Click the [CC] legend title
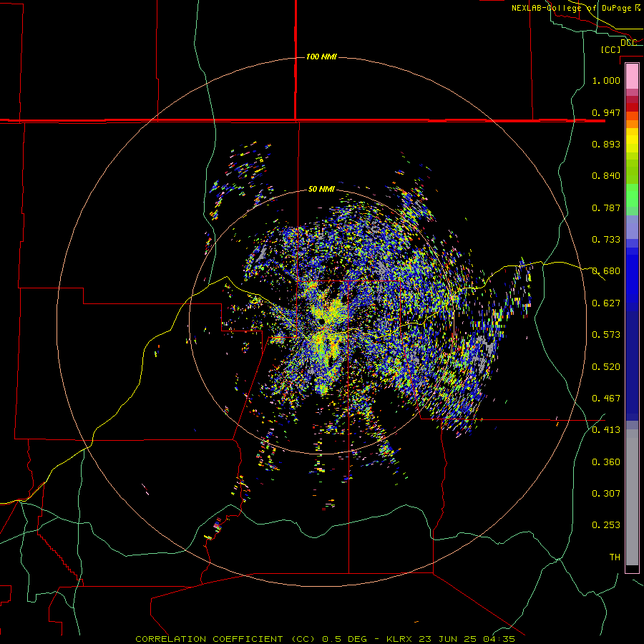 pos(611,49)
